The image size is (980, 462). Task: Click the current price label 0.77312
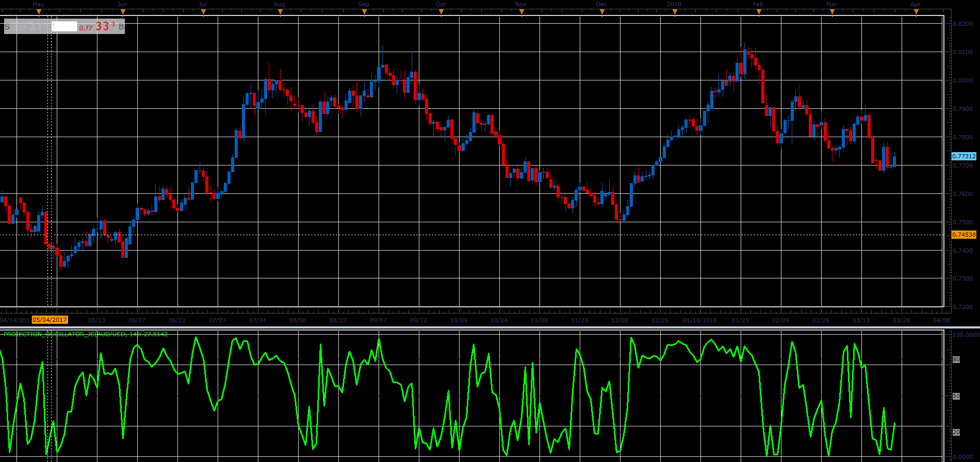pos(964,156)
